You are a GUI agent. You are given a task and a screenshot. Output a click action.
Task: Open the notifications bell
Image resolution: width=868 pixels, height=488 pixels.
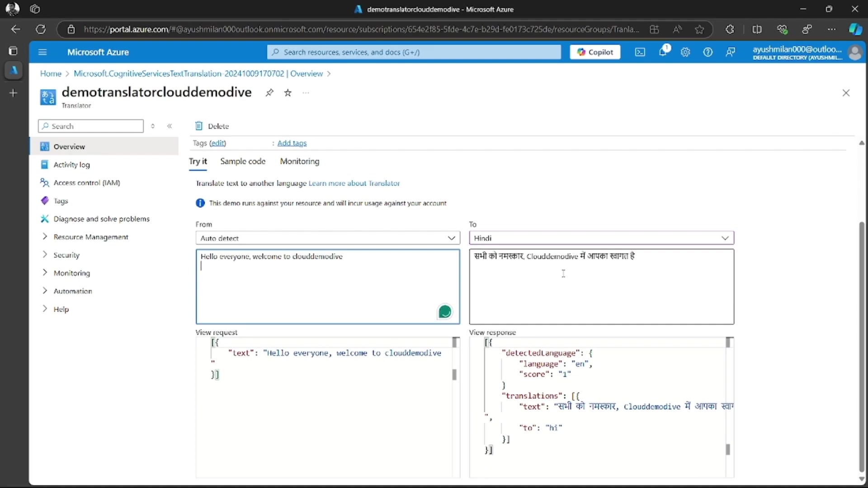663,52
